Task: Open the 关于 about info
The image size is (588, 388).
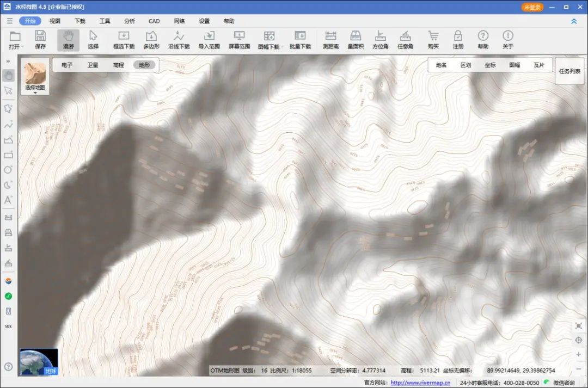Action: coord(508,40)
